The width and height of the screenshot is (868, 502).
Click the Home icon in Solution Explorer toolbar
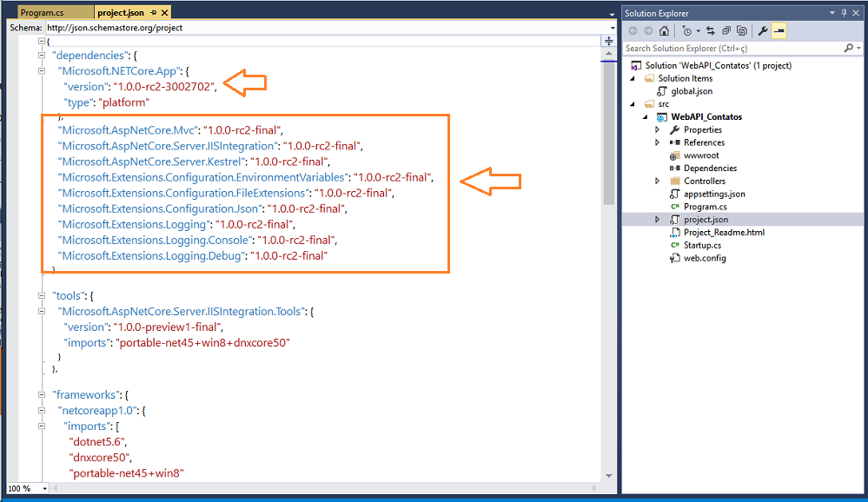point(664,31)
